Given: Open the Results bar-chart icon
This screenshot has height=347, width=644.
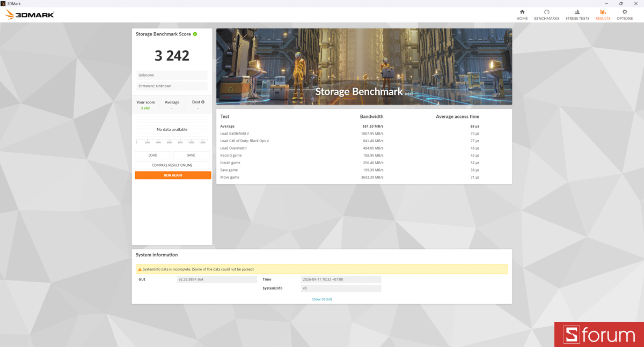Looking at the screenshot, I should [603, 12].
